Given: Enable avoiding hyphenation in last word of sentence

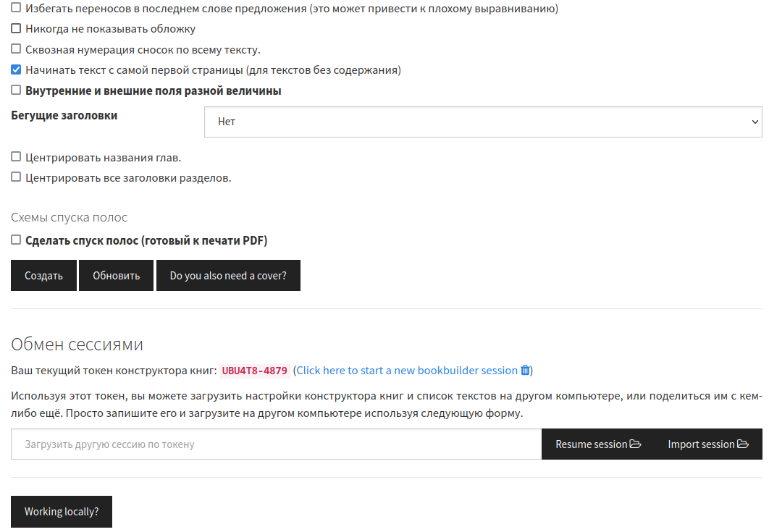Looking at the screenshot, I should tap(16, 9).
